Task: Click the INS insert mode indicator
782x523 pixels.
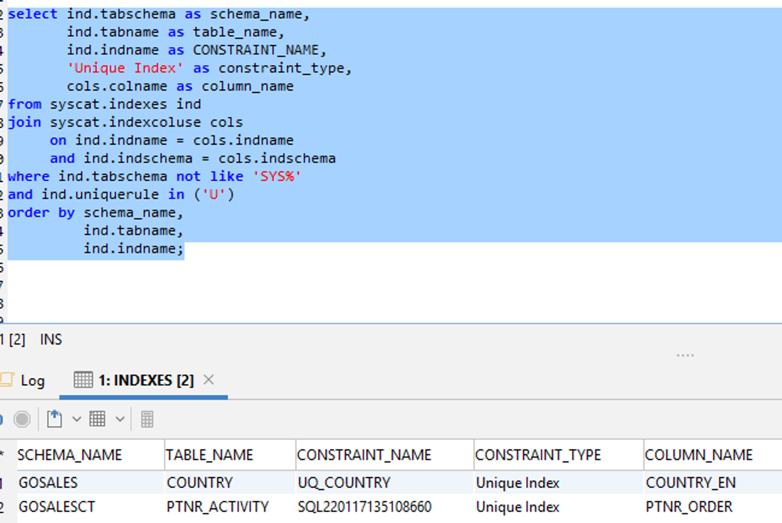Action: 51,340
